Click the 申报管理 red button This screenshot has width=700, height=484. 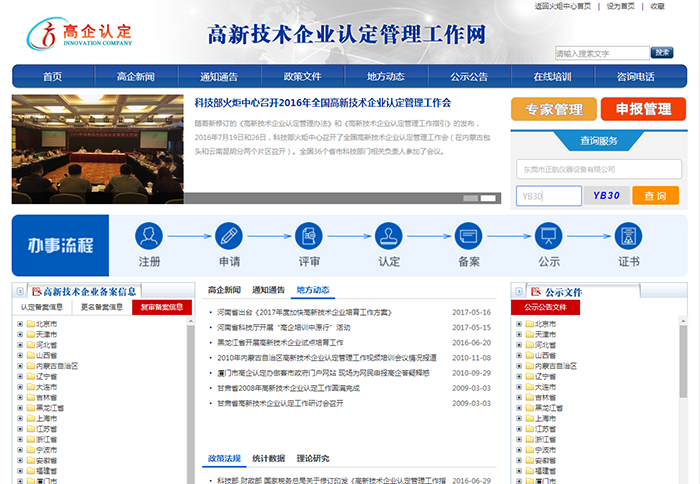point(643,109)
